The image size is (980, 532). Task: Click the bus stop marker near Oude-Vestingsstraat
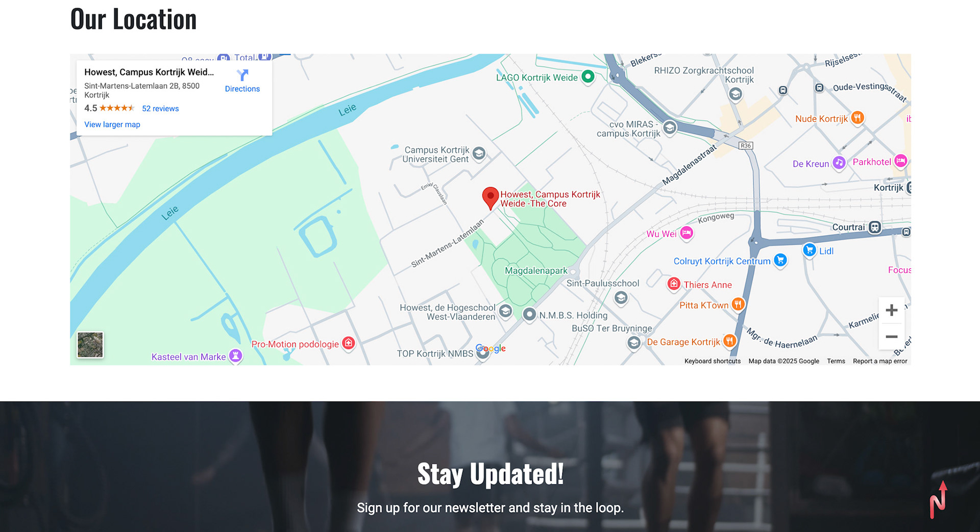pos(819,88)
